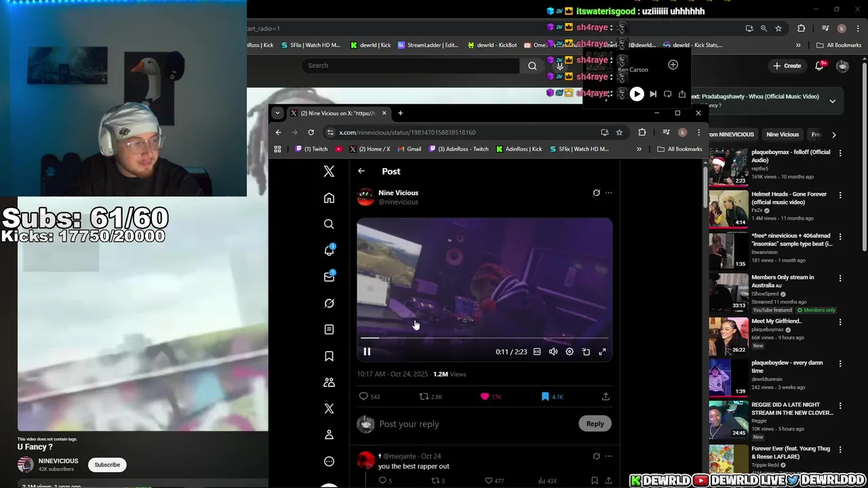868x488 pixels.
Task: Open @merjante profile link
Action: 400,456
